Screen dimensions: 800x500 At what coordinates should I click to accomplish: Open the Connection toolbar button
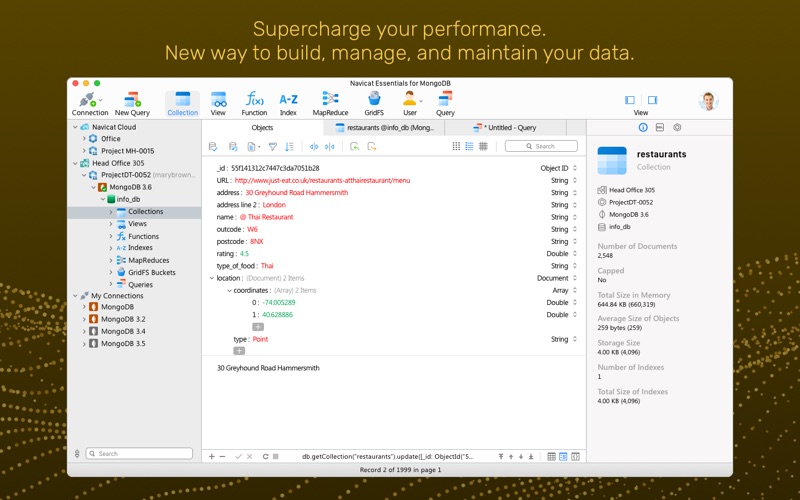pos(90,104)
